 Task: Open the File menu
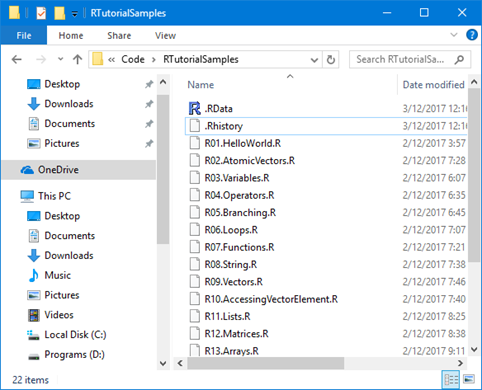coord(24,35)
